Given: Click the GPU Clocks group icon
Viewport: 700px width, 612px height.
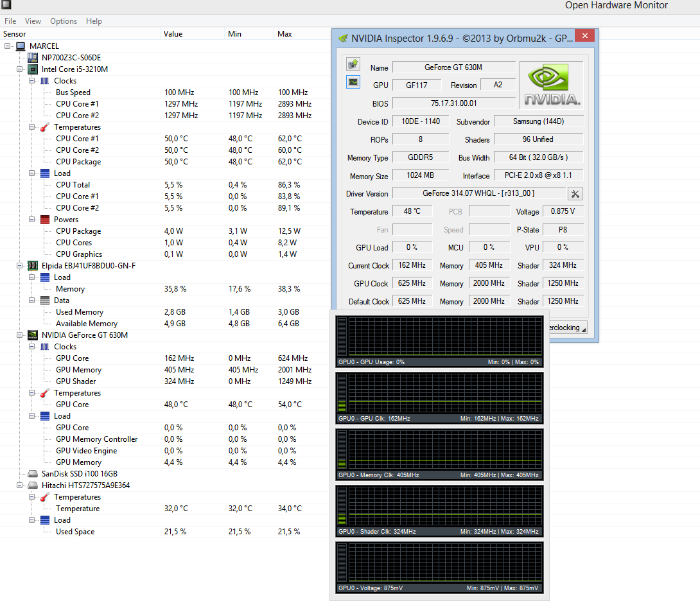Looking at the screenshot, I should 45,347.
